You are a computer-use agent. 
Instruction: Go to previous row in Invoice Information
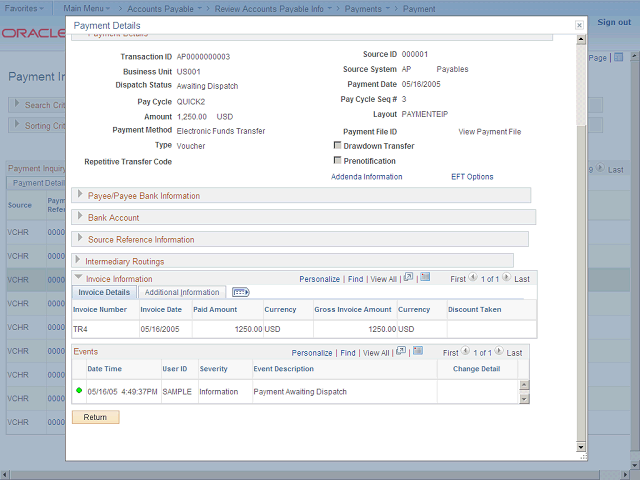(473, 277)
